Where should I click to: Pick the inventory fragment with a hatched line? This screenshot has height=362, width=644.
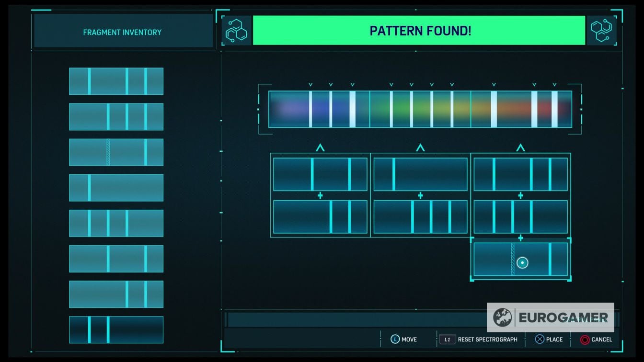pyautogui.click(x=116, y=152)
